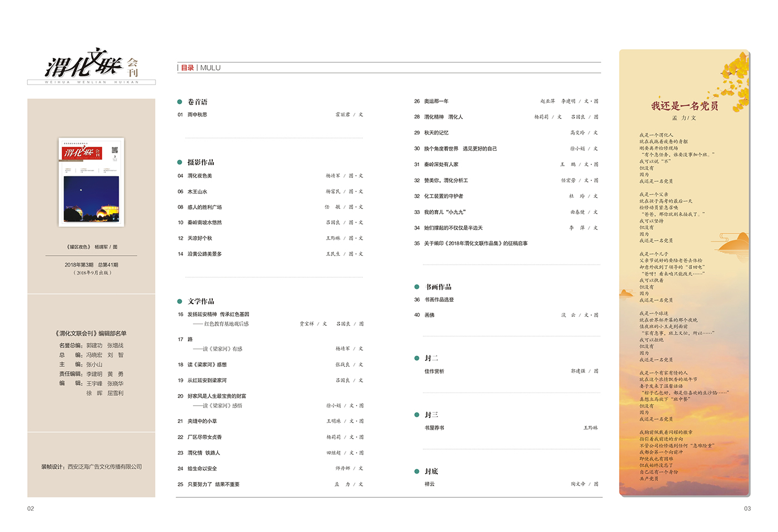Select page number 03
778x532 pixels.
747,509
